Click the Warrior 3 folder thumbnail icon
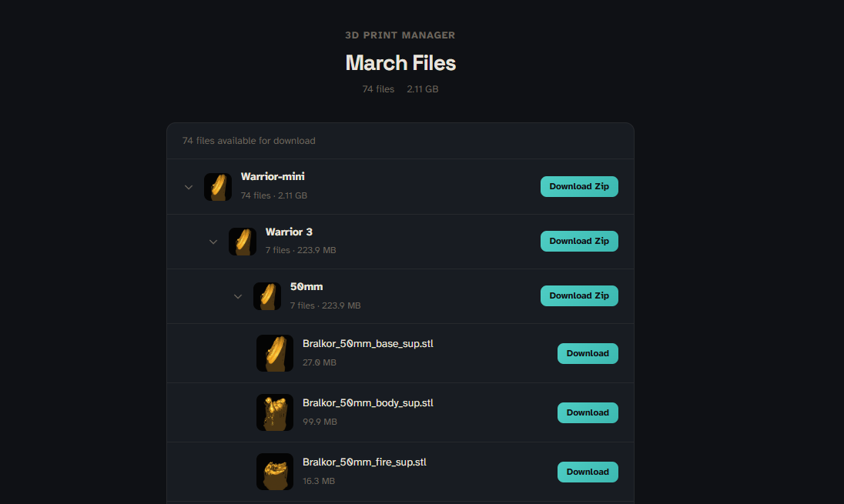Image resolution: width=844 pixels, height=504 pixels. (243, 242)
